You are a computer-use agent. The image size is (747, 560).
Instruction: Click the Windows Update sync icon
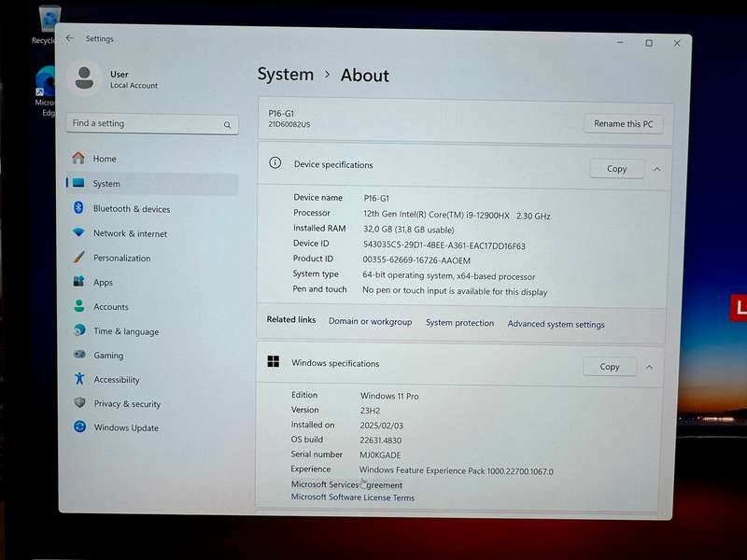80,427
